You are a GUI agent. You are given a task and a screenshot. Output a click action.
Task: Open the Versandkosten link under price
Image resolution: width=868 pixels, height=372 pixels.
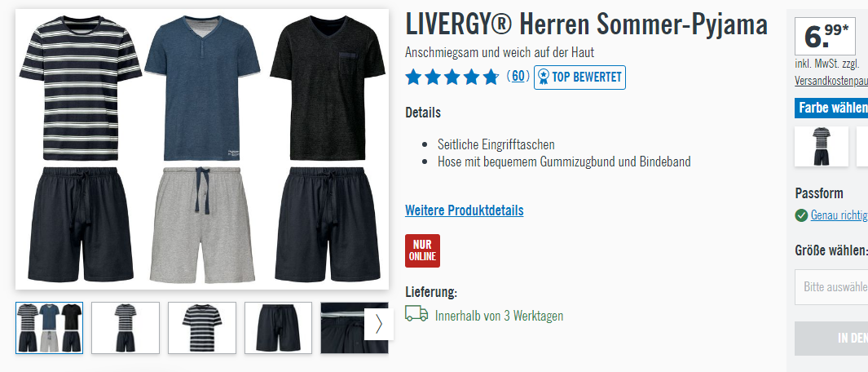click(x=831, y=81)
